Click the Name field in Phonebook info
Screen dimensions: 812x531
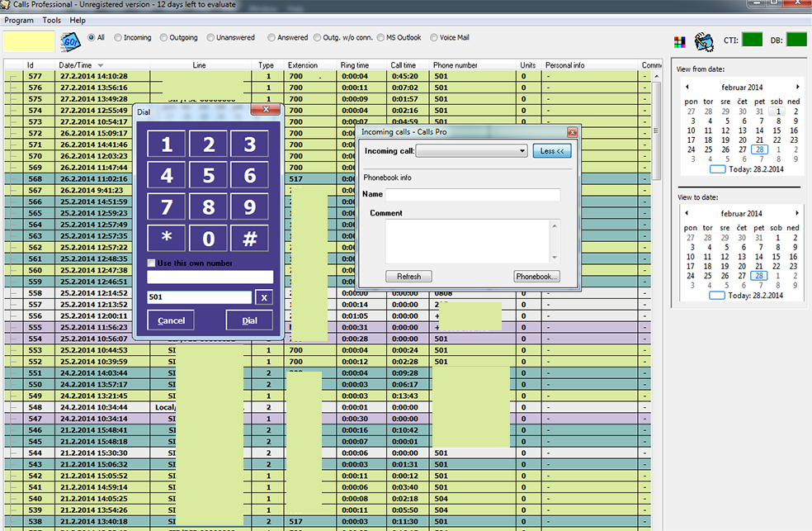tap(473, 195)
